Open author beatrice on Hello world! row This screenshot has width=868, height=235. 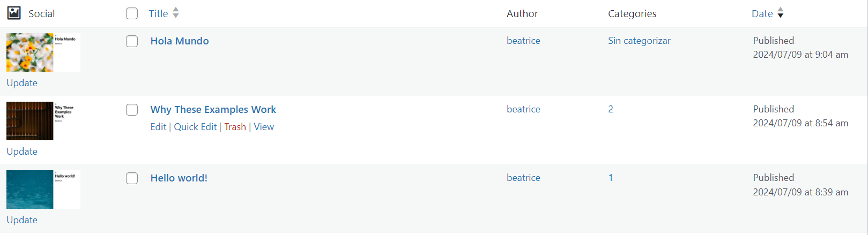(523, 178)
